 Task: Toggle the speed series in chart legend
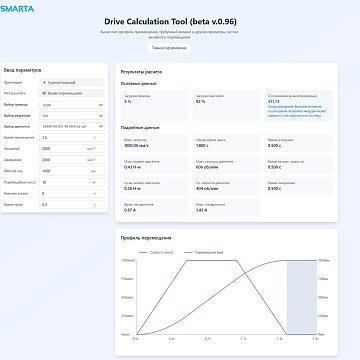click(157, 253)
